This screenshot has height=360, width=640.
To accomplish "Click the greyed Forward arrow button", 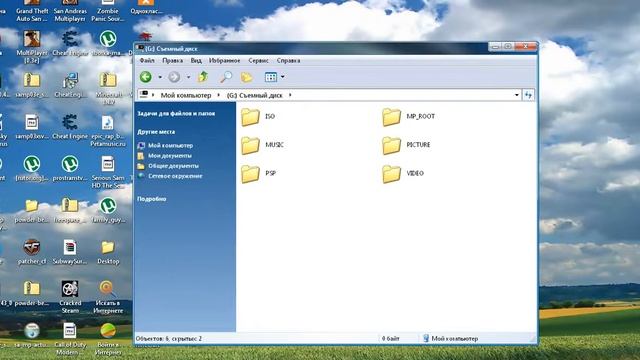I will (x=174, y=77).
